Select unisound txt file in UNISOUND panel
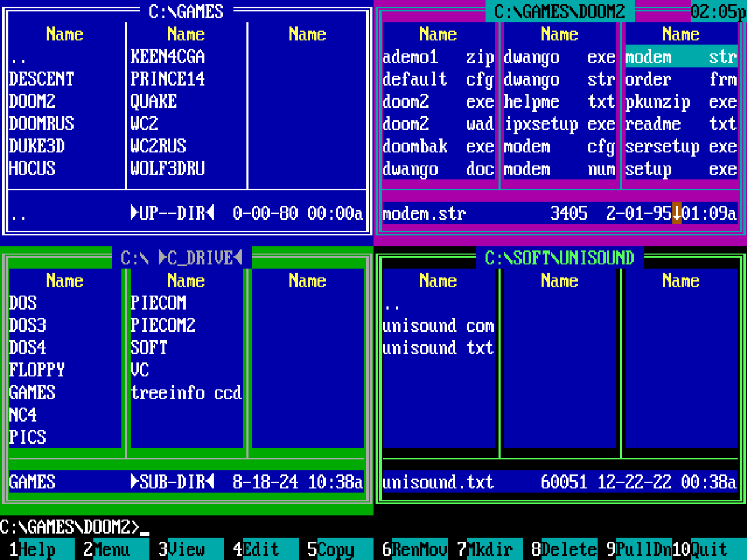 tap(438, 347)
